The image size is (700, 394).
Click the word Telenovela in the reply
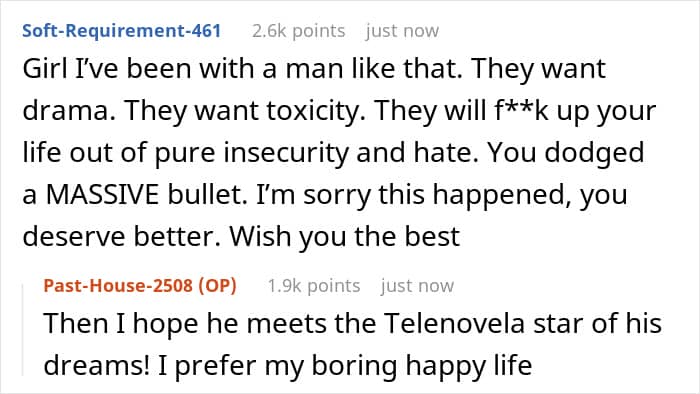coord(454,323)
